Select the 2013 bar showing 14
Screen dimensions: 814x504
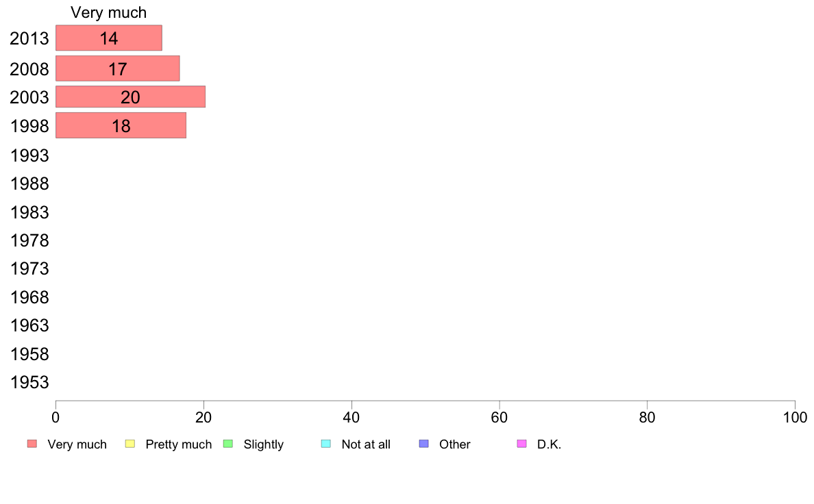(109, 38)
